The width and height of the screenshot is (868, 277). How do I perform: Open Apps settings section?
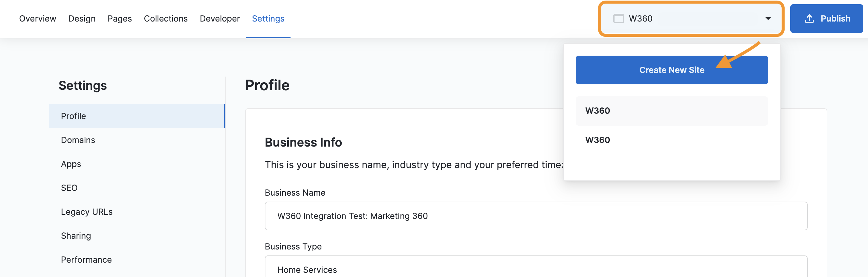71,164
